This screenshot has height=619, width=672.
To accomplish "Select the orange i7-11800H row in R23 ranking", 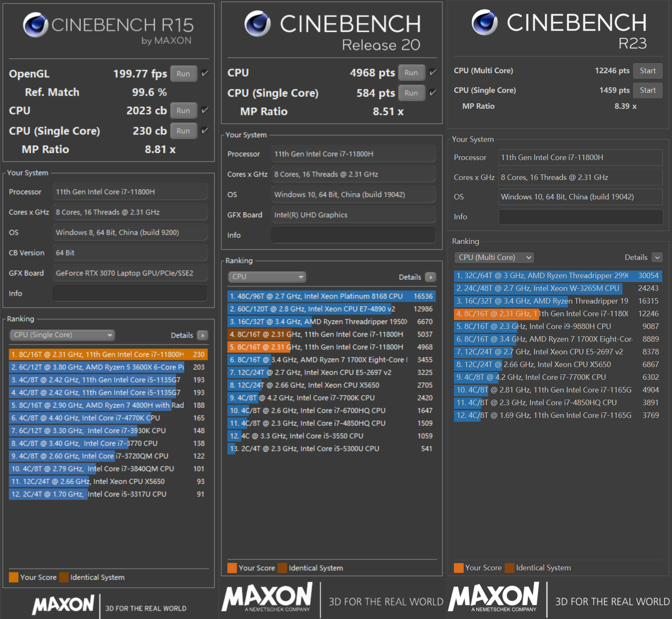I will [558, 314].
